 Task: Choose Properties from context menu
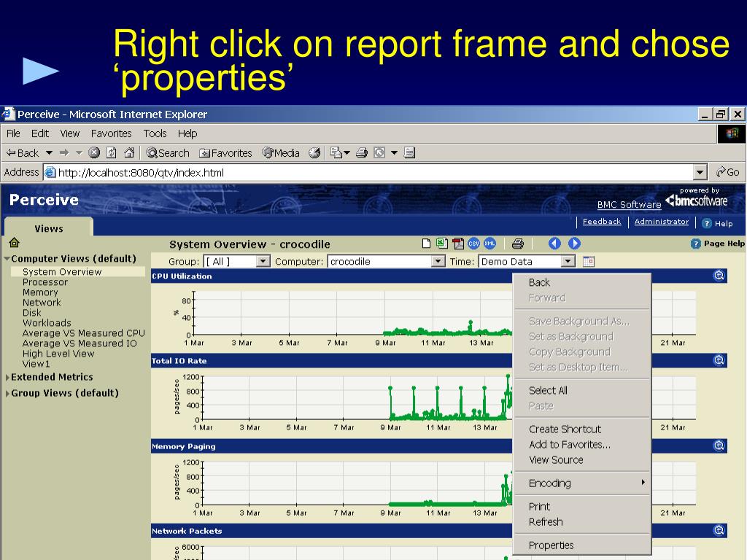coord(582,545)
